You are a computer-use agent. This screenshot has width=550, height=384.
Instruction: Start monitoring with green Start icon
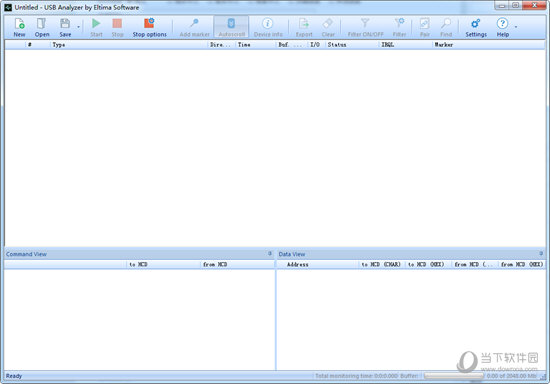pyautogui.click(x=96, y=27)
